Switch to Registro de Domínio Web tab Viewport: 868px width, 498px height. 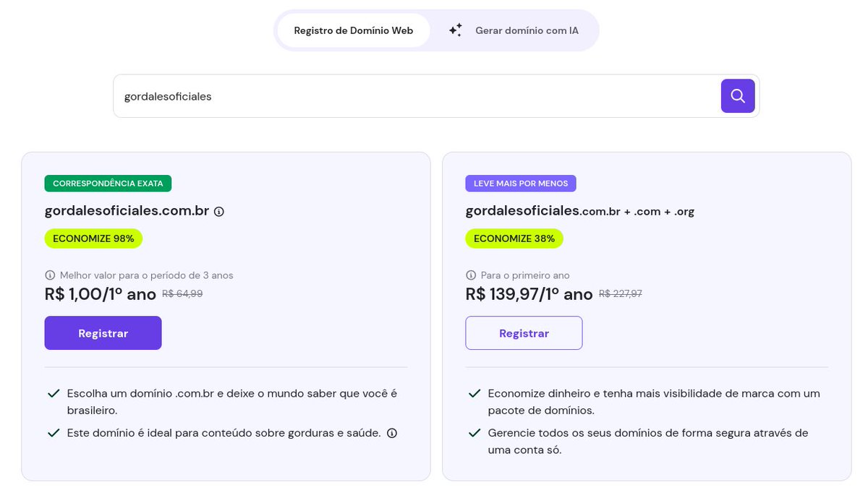354,30
